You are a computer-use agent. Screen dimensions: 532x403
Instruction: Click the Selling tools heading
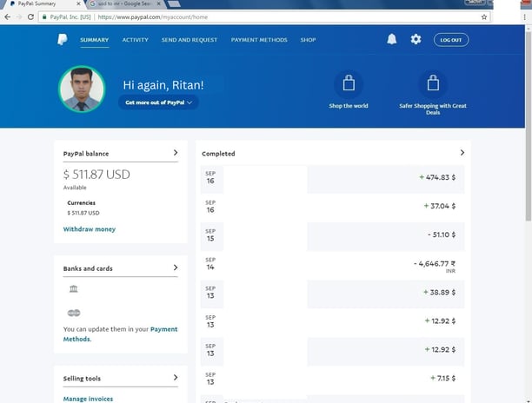pyautogui.click(x=82, y=379)
